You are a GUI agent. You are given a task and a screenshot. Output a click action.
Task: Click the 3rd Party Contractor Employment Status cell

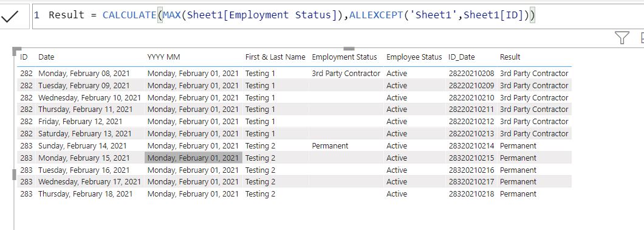point(346,74)
